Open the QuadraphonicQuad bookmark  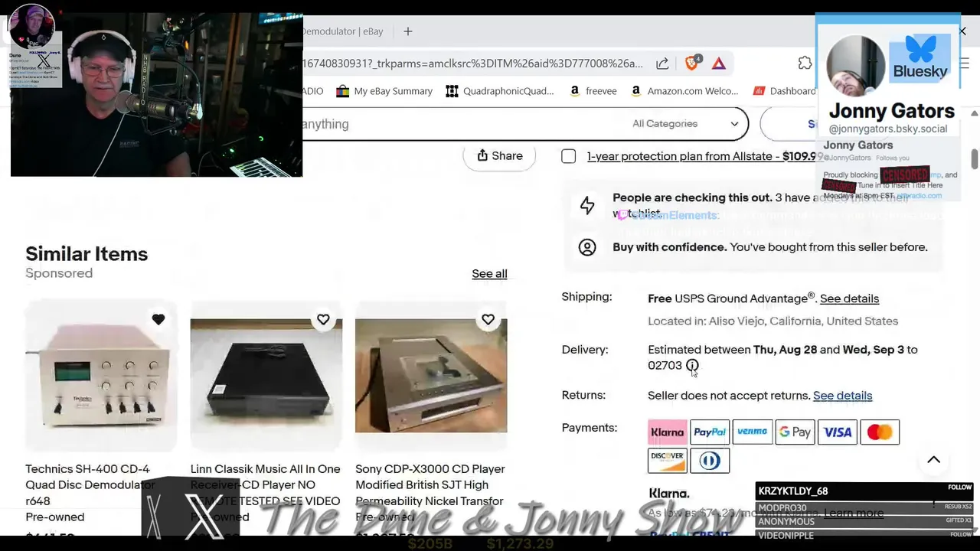tap(500, 91)
